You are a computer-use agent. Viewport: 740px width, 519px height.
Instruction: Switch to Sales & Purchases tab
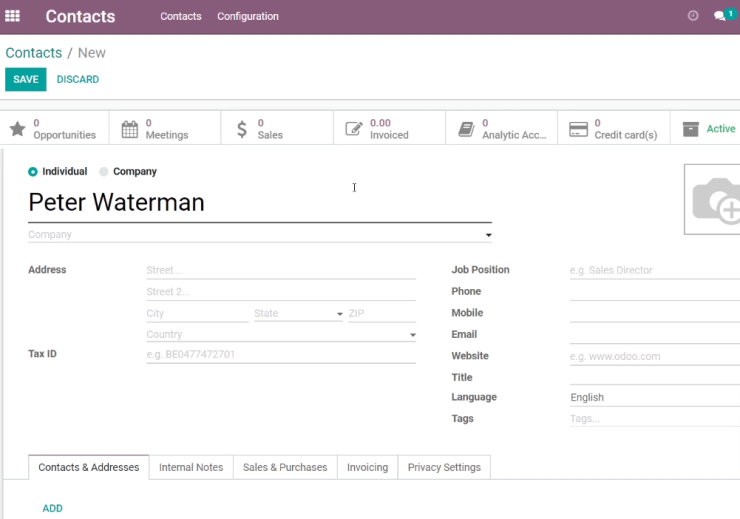click(285, 467)
